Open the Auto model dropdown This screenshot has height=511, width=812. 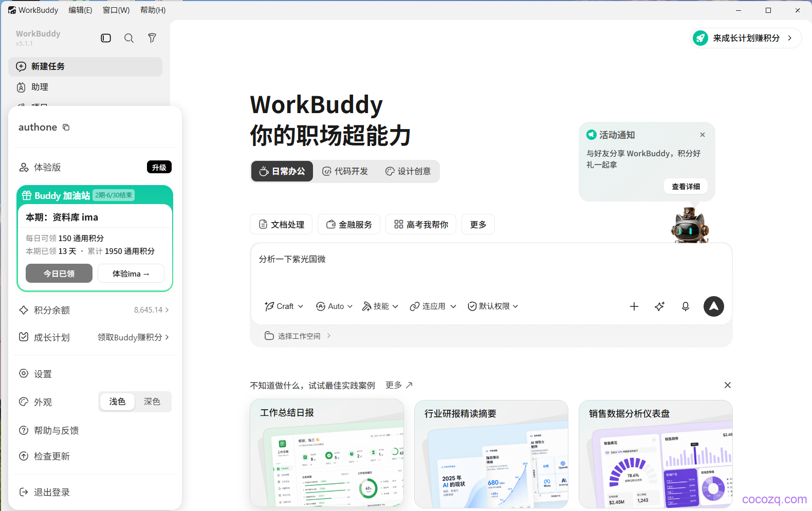click(x=335, y=306)
